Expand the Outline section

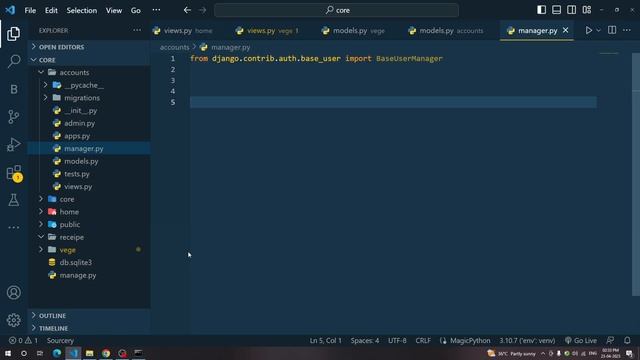(89, 316)
